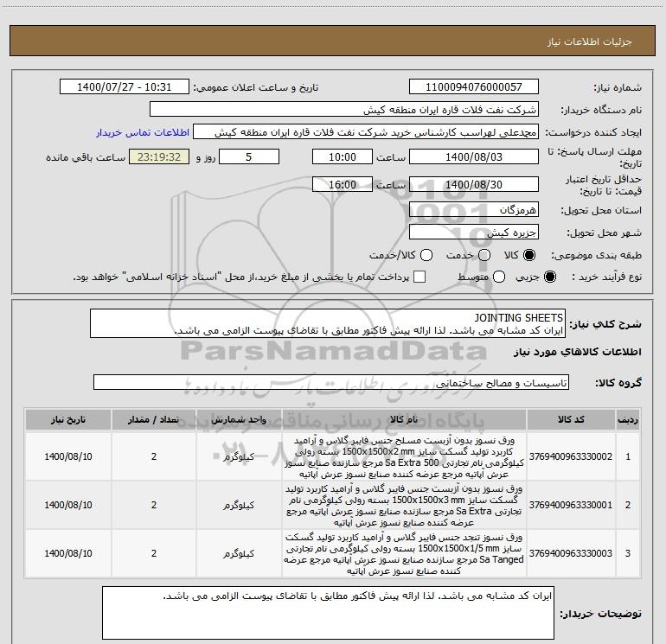The image size is (666, 644).
Task: Click the کد کالا column header
Action: (571, 420)
